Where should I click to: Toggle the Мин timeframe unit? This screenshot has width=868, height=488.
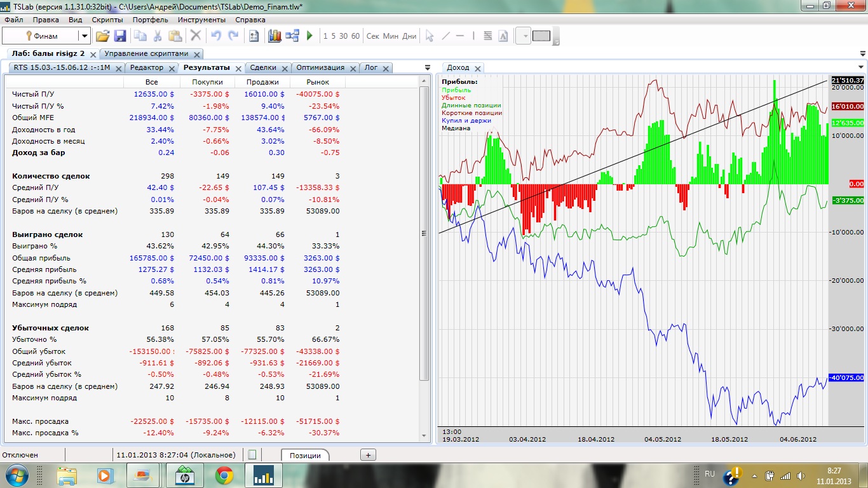tap(391, 36)
